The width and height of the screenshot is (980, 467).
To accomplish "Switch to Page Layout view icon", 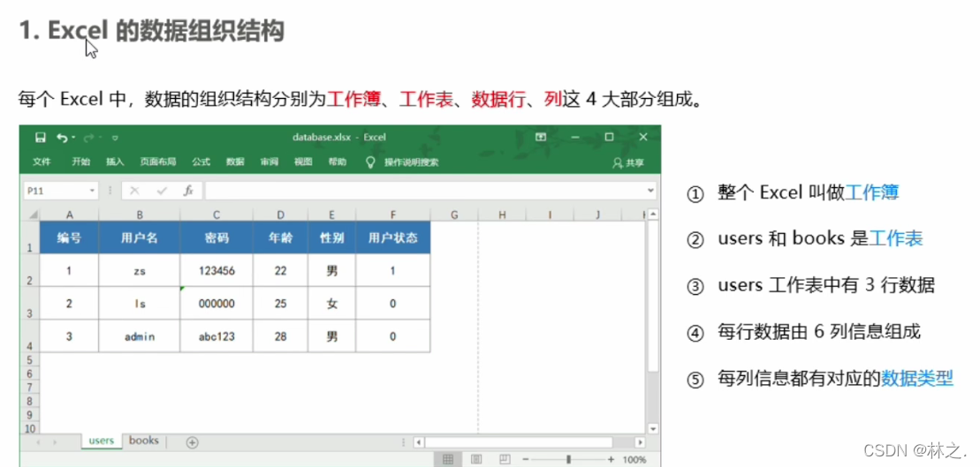I will pos(475,460).
